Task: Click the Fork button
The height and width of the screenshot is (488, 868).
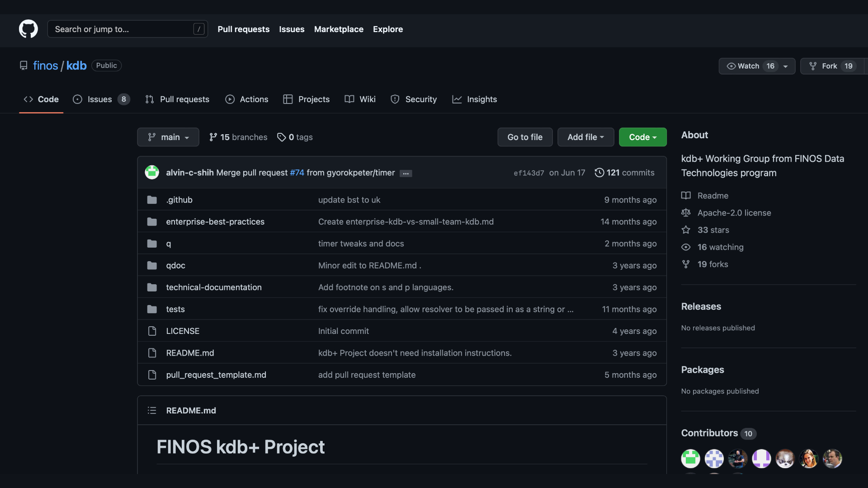Action: [832, 66]
